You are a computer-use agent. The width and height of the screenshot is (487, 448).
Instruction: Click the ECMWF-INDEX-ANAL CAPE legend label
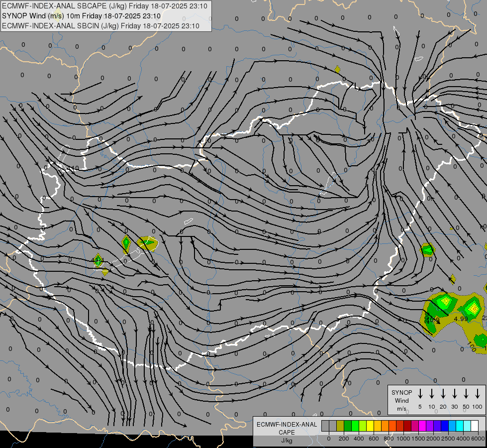click(287, 428)
